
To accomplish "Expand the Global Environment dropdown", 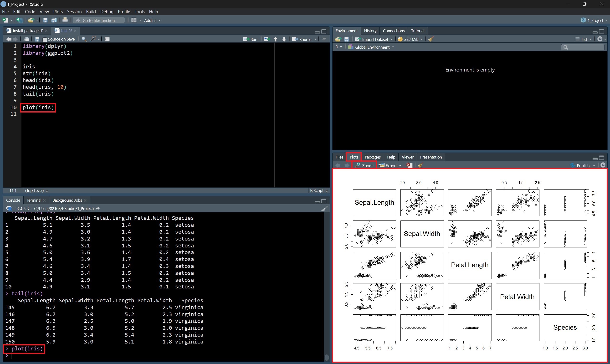I will pos(371,47).
